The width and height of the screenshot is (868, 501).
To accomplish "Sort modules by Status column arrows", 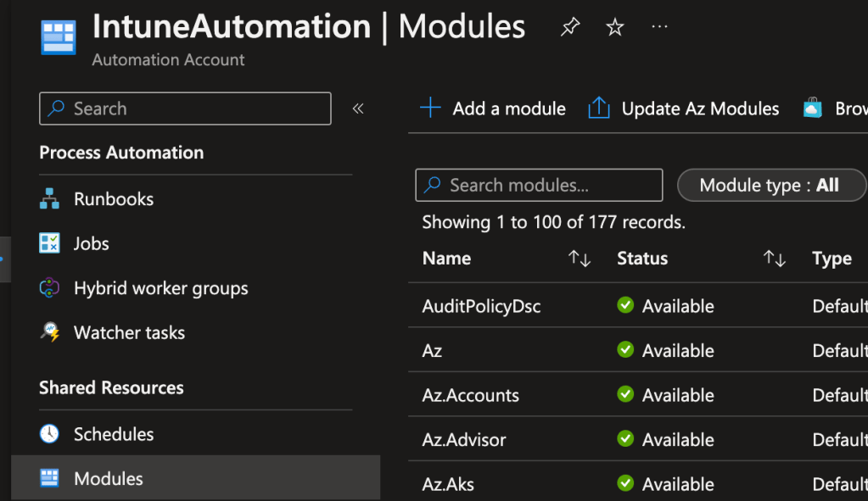I will 775,259.
